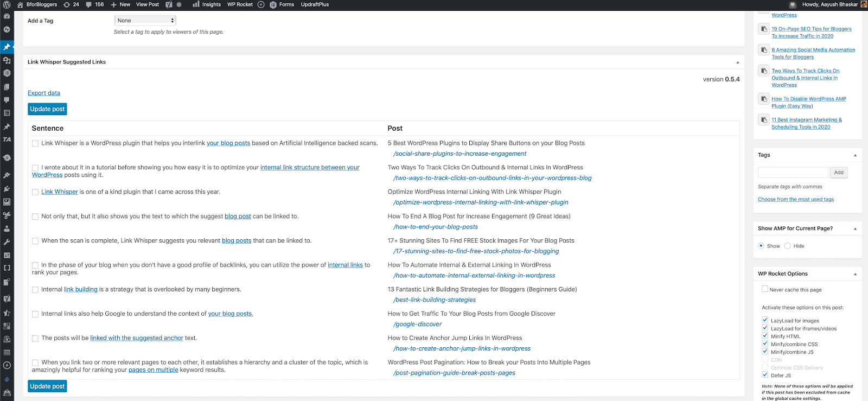
Task: Tick the 'Not only that, but it also shows' sentence
Action: click(x=35, y=217)
